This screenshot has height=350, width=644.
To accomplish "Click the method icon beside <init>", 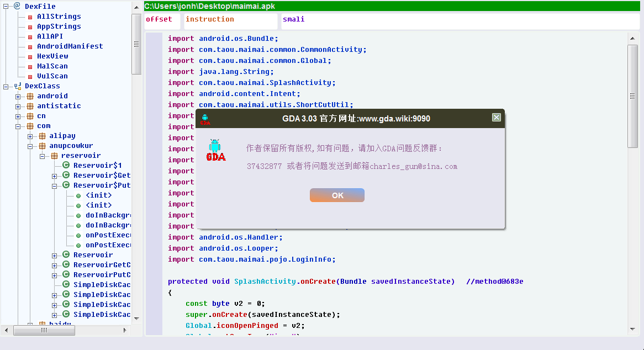I will pyautogui.click(x=78, y=195).
